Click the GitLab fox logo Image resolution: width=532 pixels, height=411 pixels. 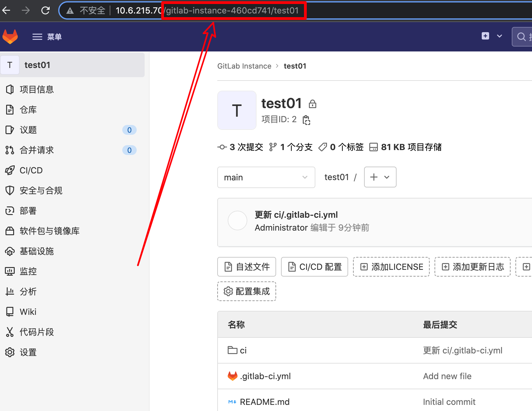10,37
